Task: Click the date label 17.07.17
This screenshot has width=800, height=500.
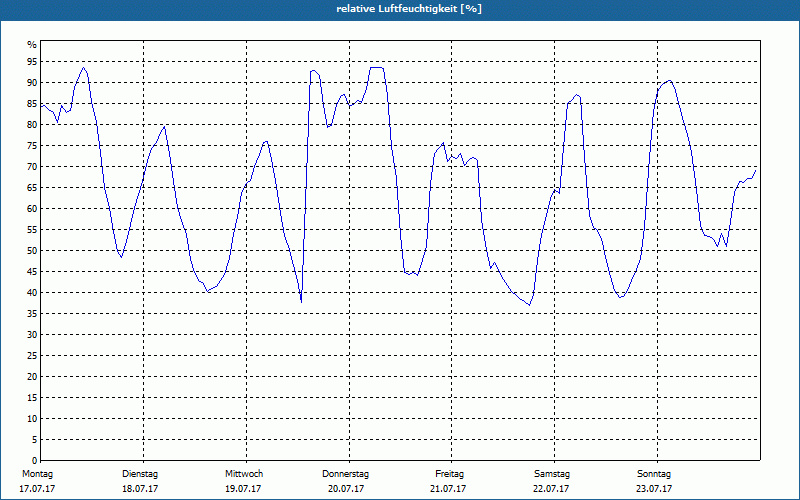Action: coord(37,489)
